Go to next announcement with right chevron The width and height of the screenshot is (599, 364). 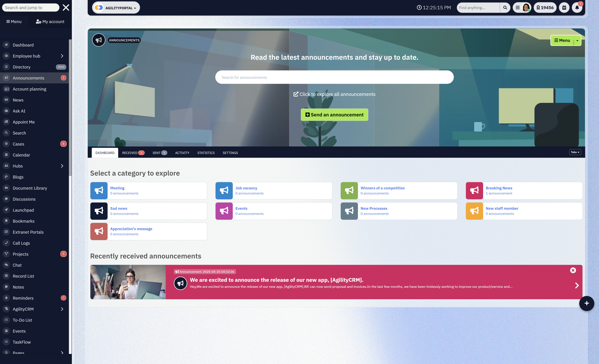tap(577, 285)
